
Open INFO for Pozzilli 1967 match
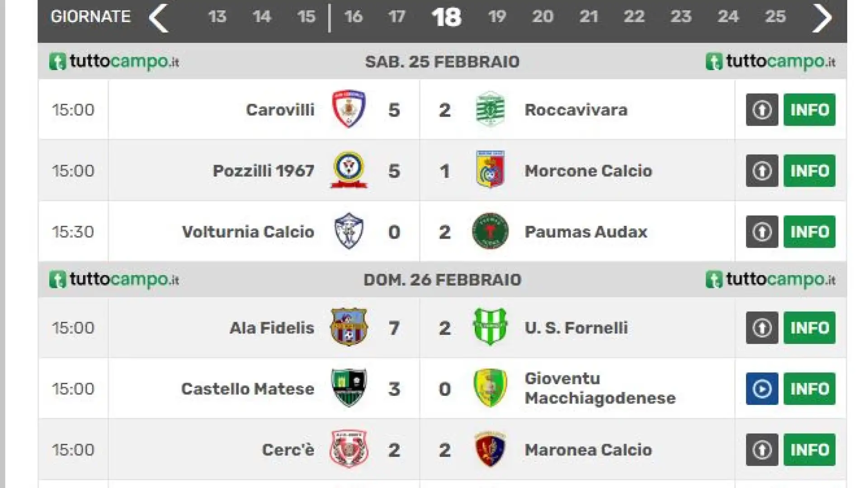coord(809,170)
